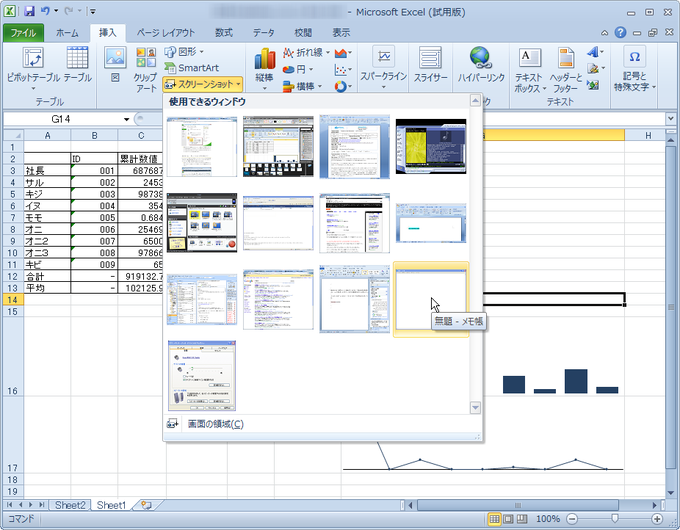Insert a scatter chart
This screenshot has width=680, height=530.
(x=343, y=69)
